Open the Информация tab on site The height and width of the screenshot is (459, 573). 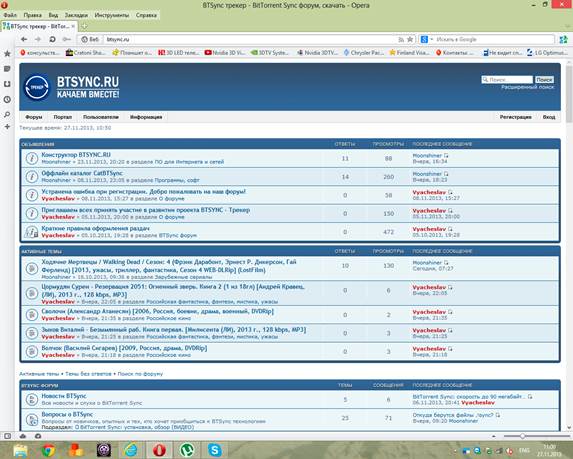[x=146, y=117]
